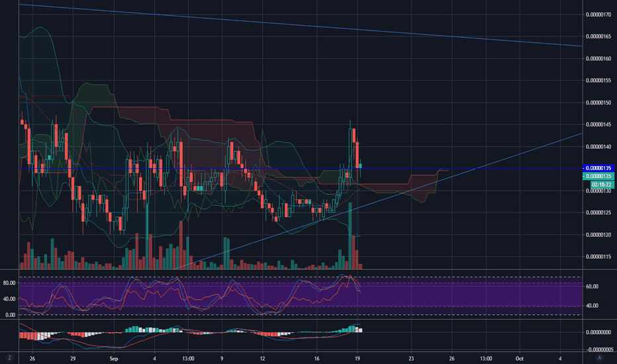The height and width of the screenshot is (364, 617).
Task: Click the 60.00 oscillator scale label
Action: click(593, 287)
